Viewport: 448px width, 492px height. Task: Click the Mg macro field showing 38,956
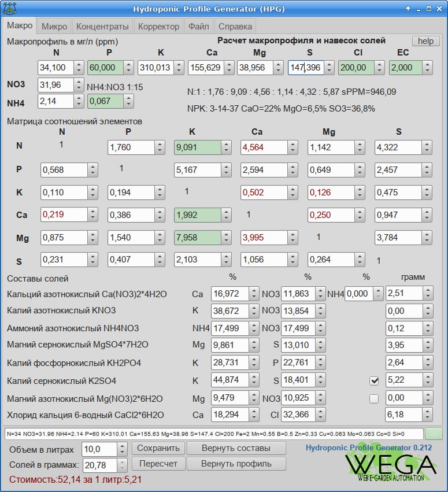point(255,68)
